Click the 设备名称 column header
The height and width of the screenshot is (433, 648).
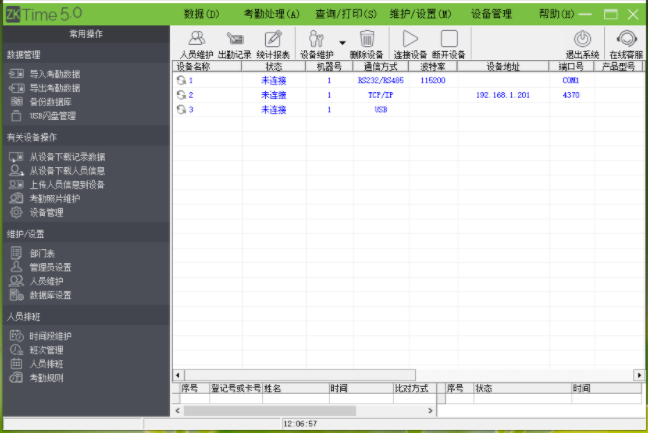tap(193, 66)
